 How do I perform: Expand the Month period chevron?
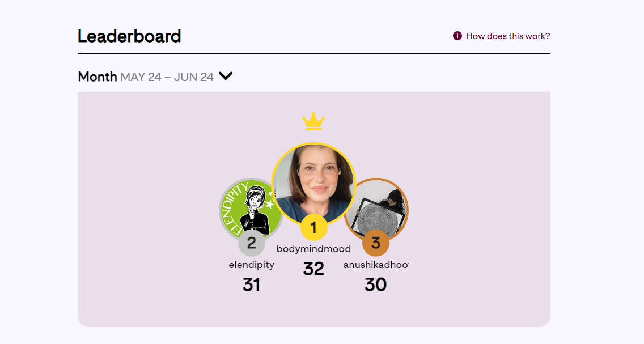[x=226, y=76]
